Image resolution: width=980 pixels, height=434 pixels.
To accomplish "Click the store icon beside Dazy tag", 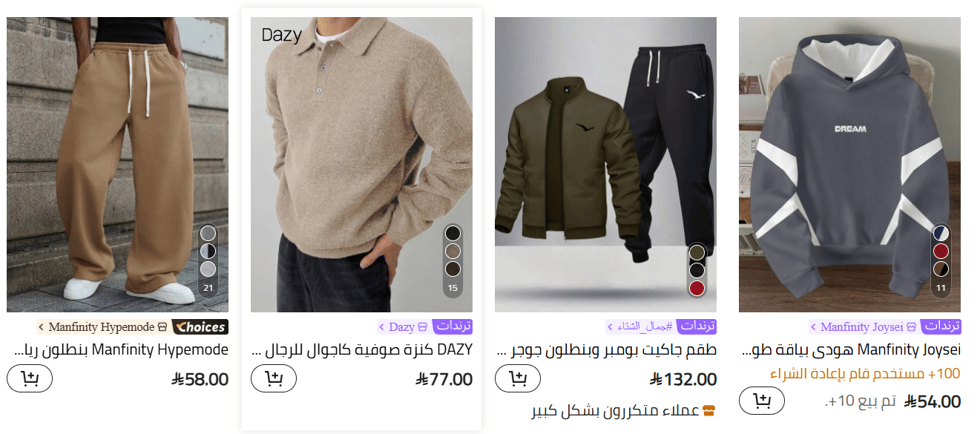I will coord(423,327).
